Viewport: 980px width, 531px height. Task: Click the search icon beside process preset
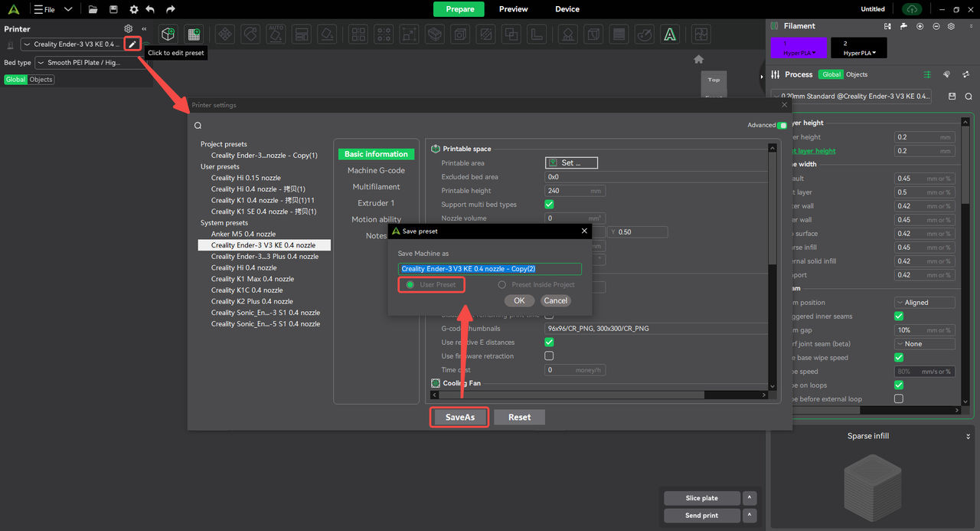point(969,97)
